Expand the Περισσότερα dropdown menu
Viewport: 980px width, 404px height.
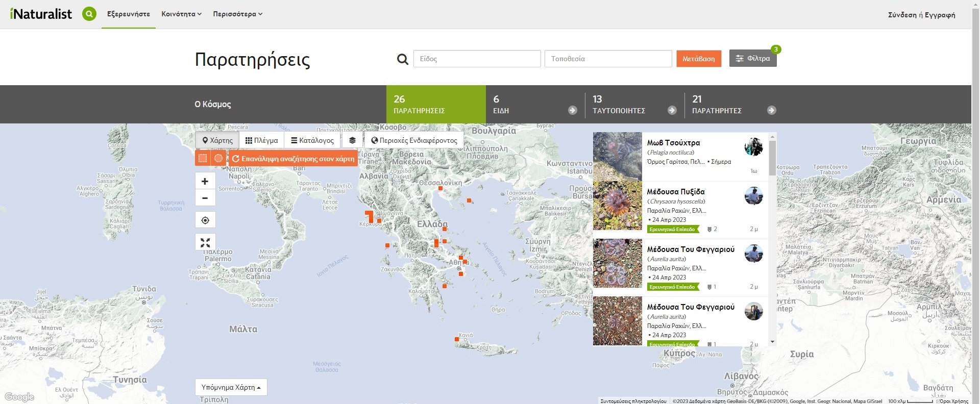click(237, 14)
